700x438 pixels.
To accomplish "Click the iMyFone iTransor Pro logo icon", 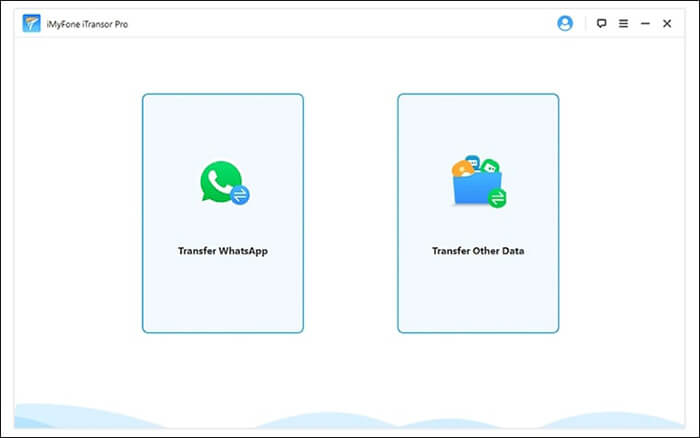I will point(31,24).
